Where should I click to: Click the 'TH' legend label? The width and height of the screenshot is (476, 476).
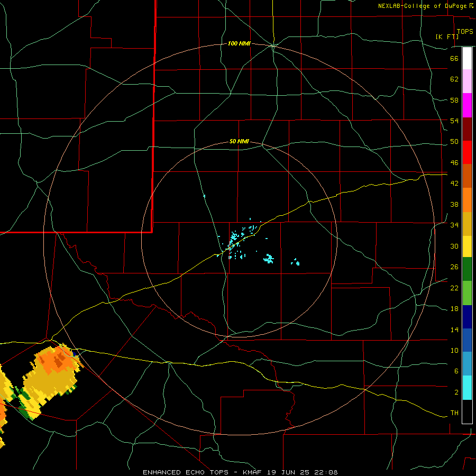click(x=454, y=413)
